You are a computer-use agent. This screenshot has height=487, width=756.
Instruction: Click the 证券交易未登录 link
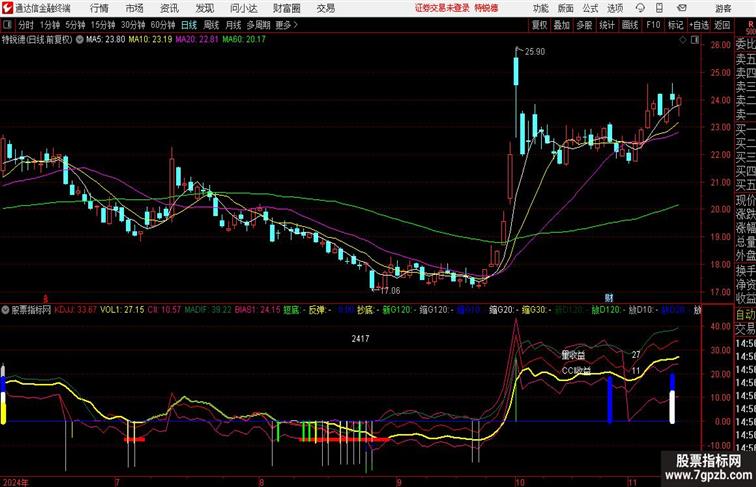[x=442, y=8]
